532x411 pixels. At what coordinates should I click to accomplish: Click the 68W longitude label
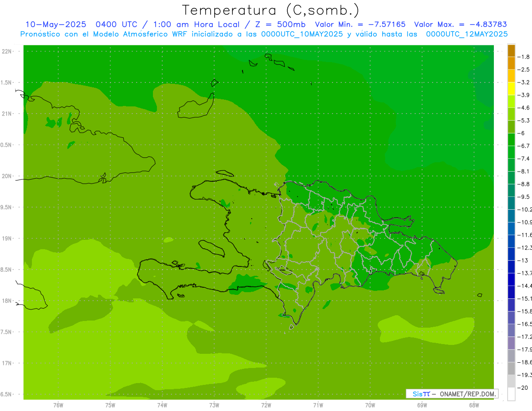click(473, 405)
